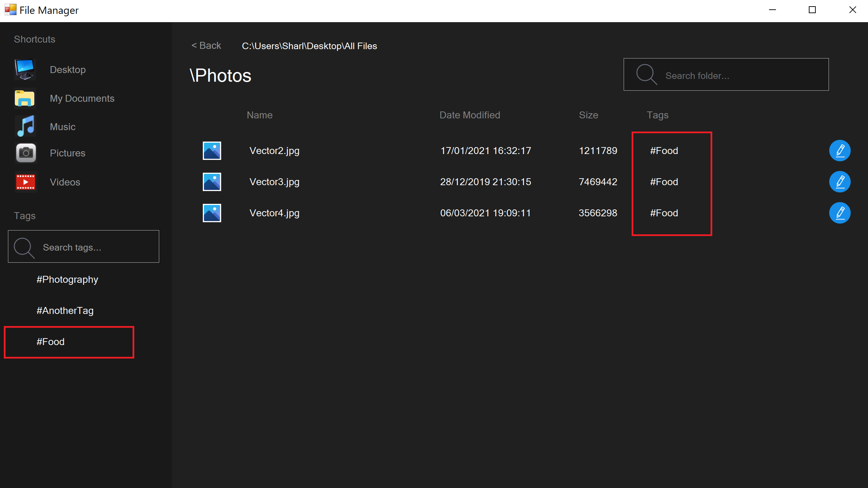Click the edit pencil icon for Vector2.jpg

[840, 151]
